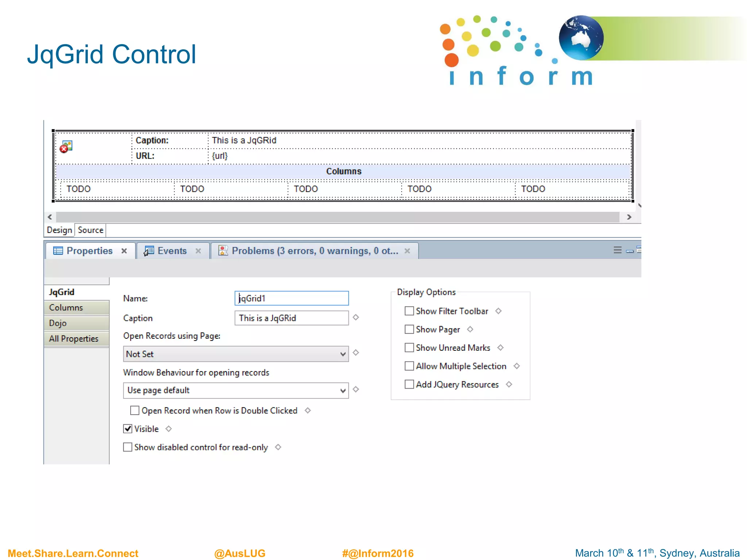The image size is (747, 560).
Task: Click the diamond beside Show Filter Toolbar
Action: coord(499,311)
